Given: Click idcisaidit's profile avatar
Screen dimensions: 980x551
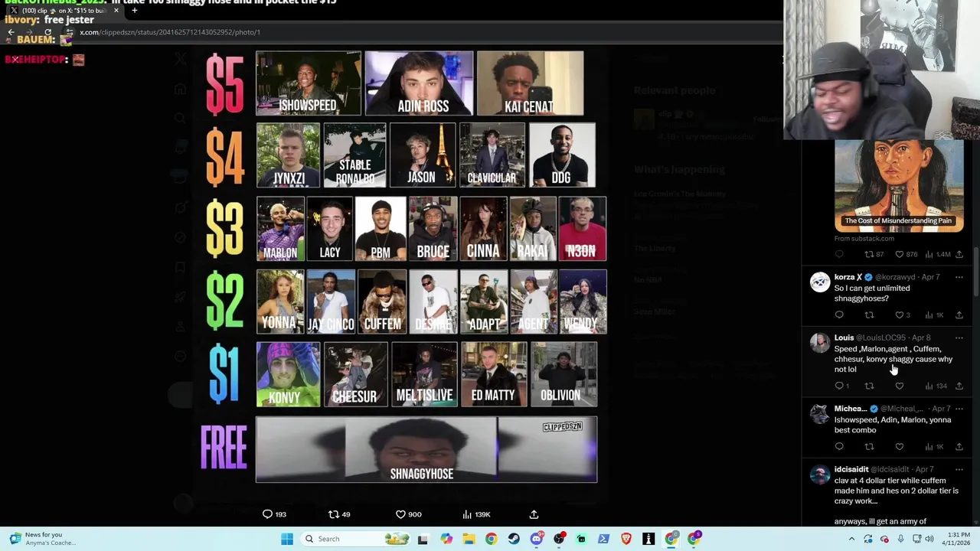Looking at the screenshot, I should click(x=820, y=474).
